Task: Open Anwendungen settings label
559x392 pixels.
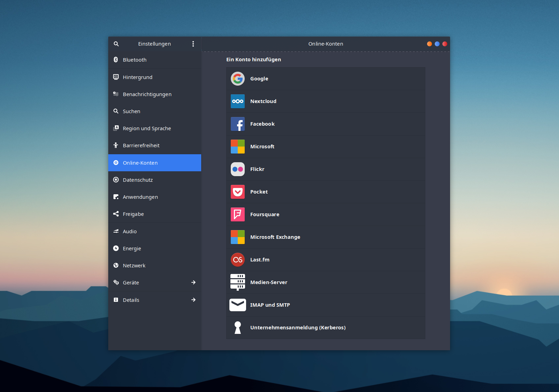Action: [140, 197]
